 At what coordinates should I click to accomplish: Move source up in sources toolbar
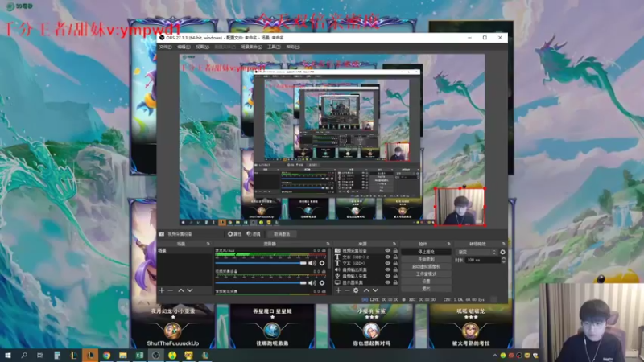[366, 290]
